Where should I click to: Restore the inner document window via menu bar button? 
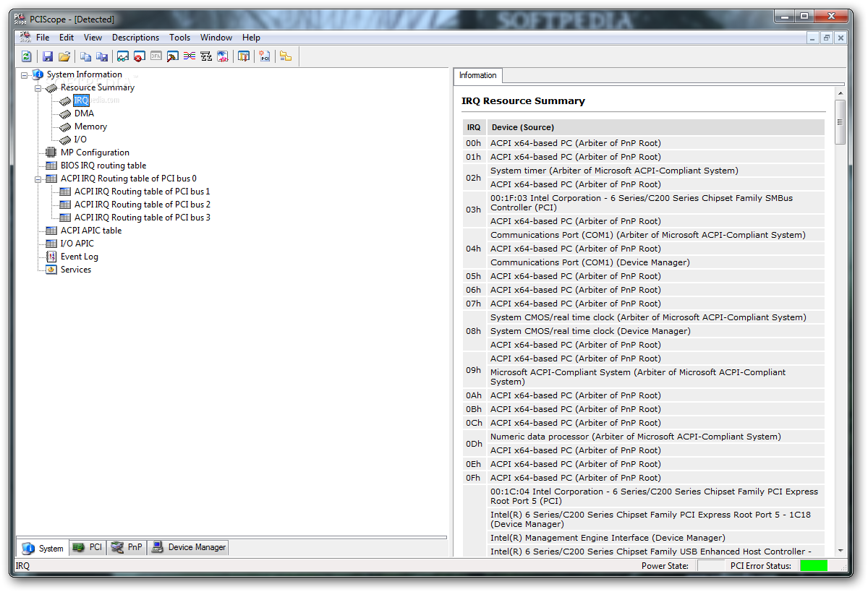[x=826, y=38]
